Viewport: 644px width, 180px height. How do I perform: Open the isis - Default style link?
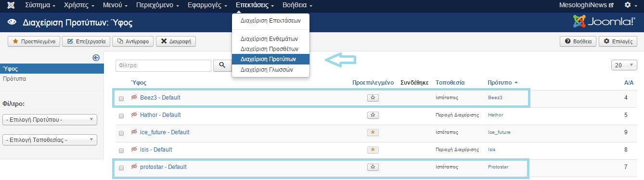[x=156, y=150]
